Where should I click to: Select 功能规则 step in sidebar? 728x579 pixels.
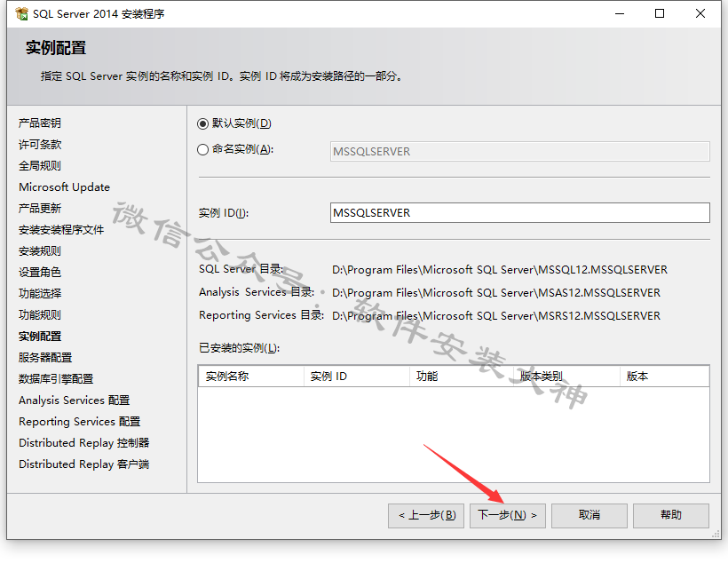[x=40, y=314]
